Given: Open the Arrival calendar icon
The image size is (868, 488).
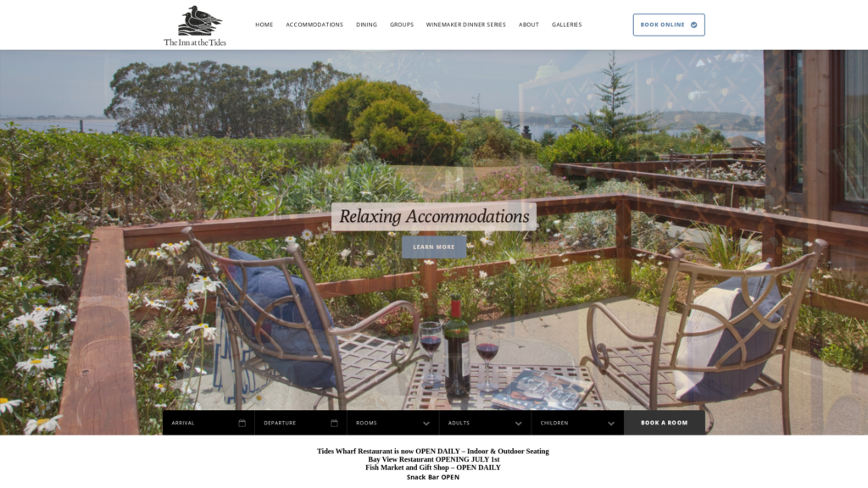Looking at the screenshot, I should 242,423.
